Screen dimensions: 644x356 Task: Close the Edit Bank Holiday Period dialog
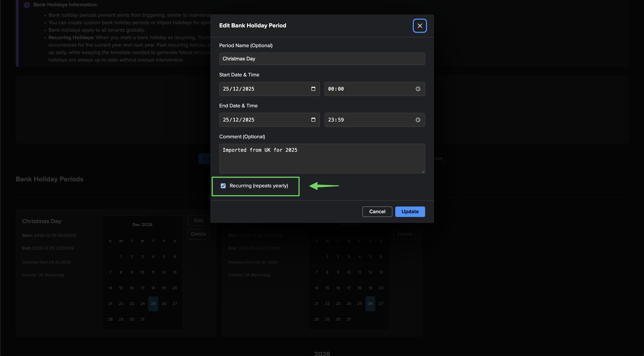420,26
